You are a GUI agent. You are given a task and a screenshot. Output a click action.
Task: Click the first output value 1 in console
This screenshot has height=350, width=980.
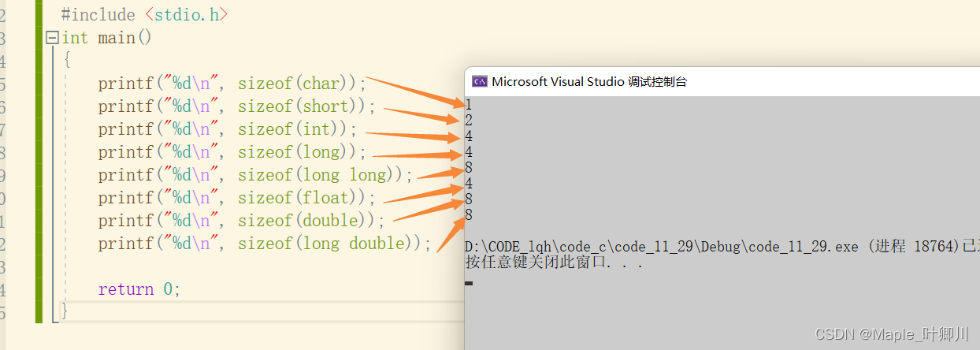pos(469,104)
